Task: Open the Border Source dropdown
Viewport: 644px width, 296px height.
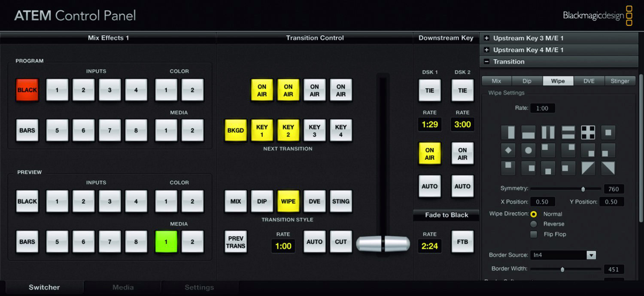Action: [x=591, y=255]
